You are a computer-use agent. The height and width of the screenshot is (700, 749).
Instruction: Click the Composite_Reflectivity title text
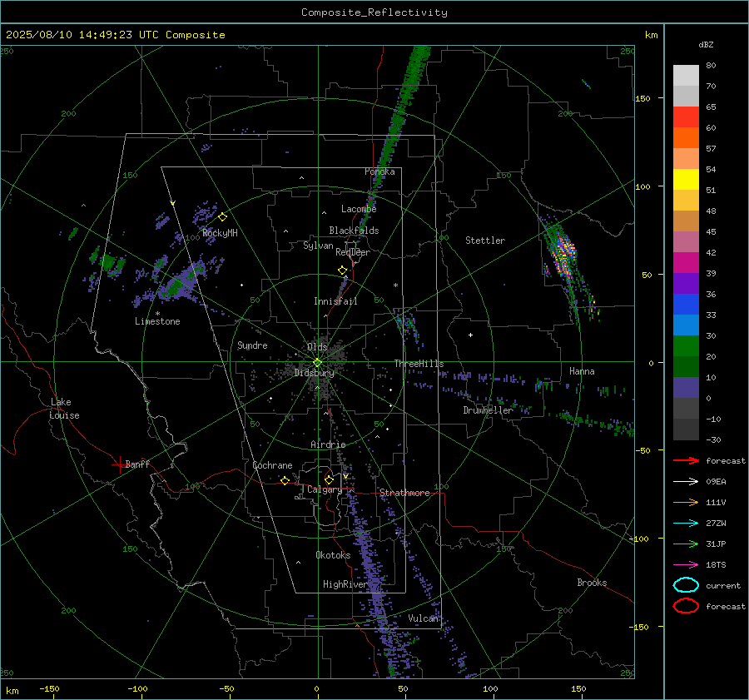coord(374,12)
